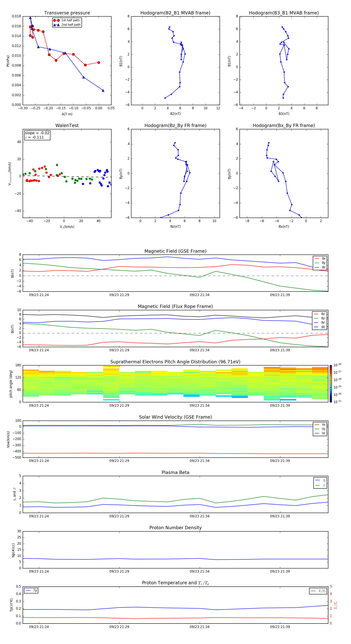The image size is (351, 644).
Task: Click the 'WalenTest' plot title
Action: (67, 125)
